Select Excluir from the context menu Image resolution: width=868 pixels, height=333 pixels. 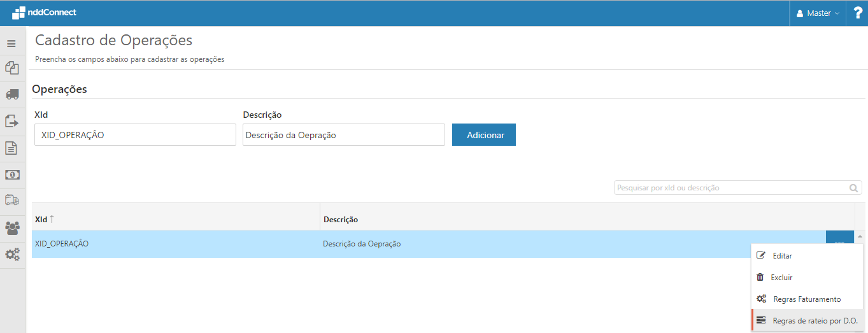[808, 277]
